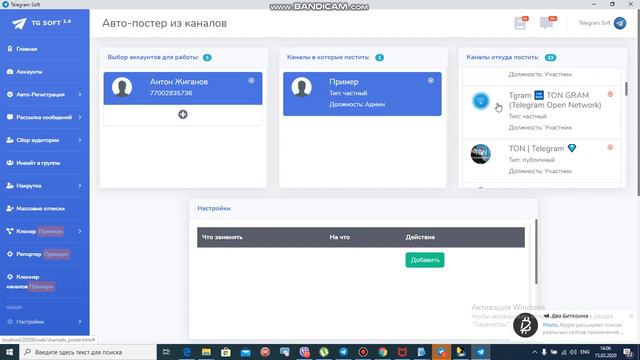Click the Добавить button

coord(424,260)
